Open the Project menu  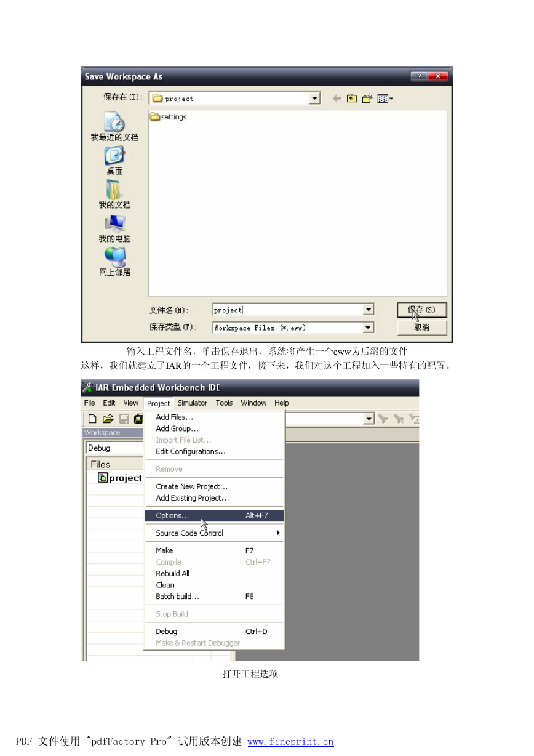pyautogui.click(x=159, y=403)
